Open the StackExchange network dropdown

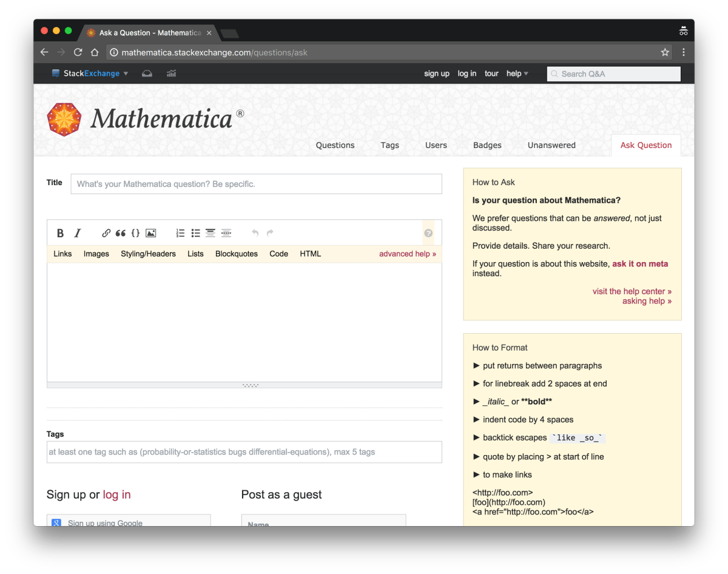click(90, 73)
